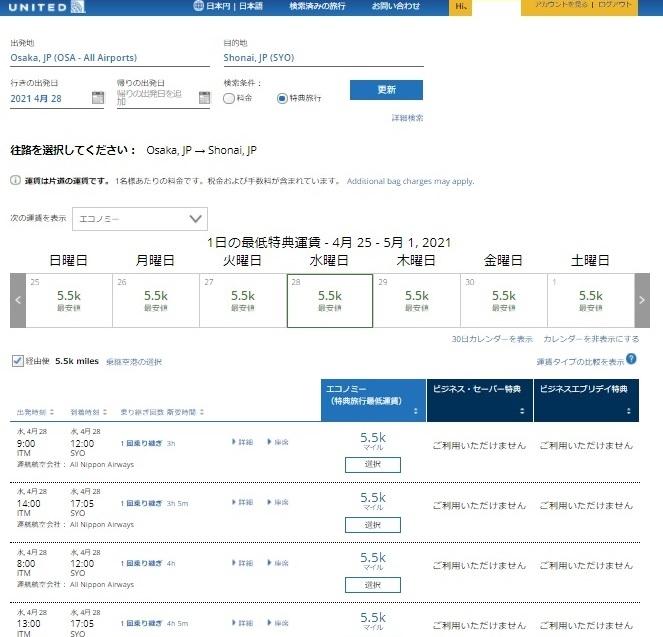
Task: Sort the ビジネスエブリデイ特典 column
Action: 629,411
